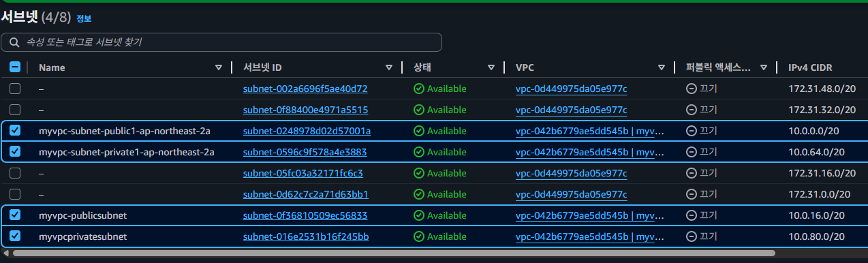
Task: Open VPC link in subnet-0f88400e4971a5515 row
Action: [x=571, y=110]
